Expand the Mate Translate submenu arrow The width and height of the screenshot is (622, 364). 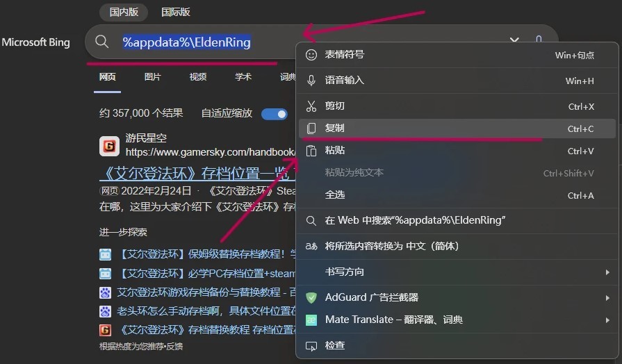click(607, 320)
